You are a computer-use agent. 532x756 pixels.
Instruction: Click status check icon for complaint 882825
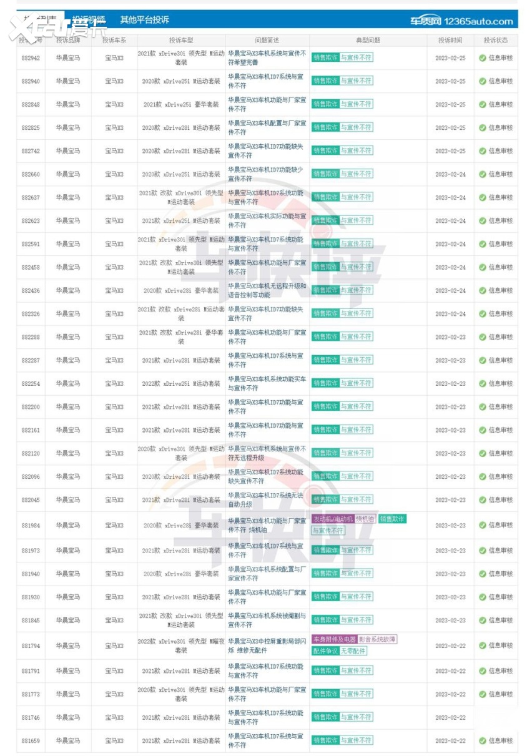point(482,127)
